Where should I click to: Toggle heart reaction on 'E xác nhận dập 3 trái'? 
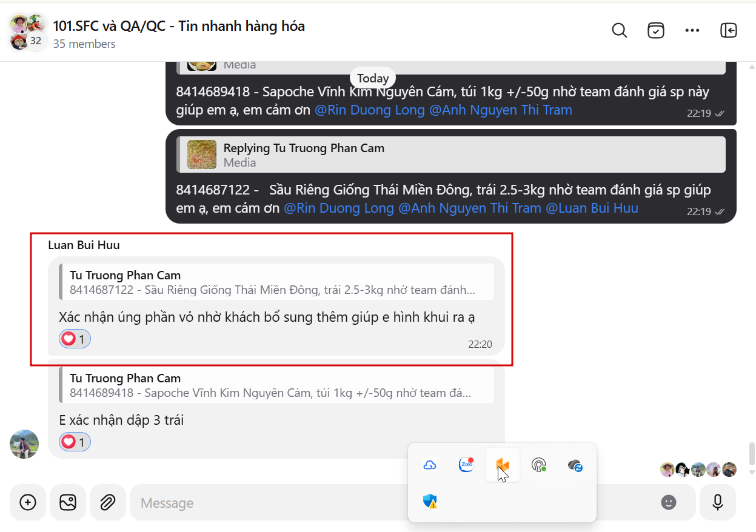click(75, 442)
